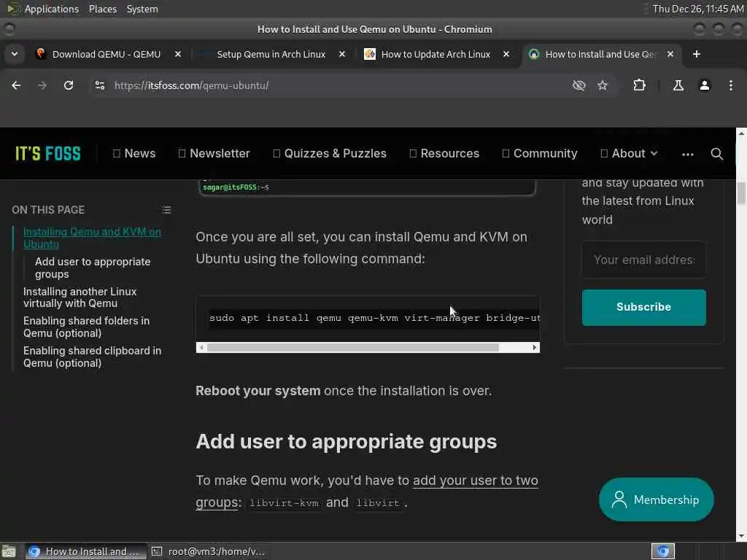Viewport: 747px width, 560px height.
Task: Open the Extensions puzzle icon
Action: 639,85
